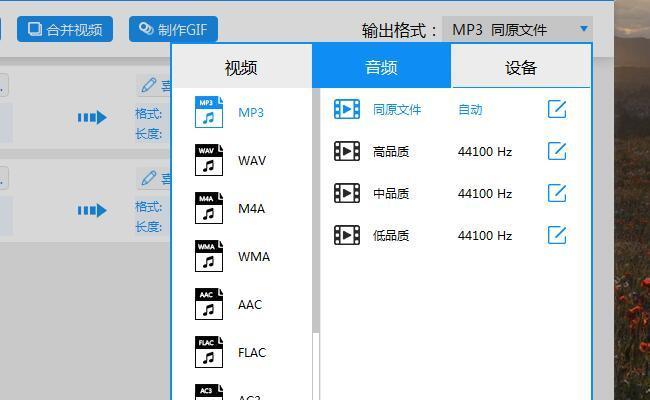Click 44100 Hz in the 低品质 row

pos(485,235)
